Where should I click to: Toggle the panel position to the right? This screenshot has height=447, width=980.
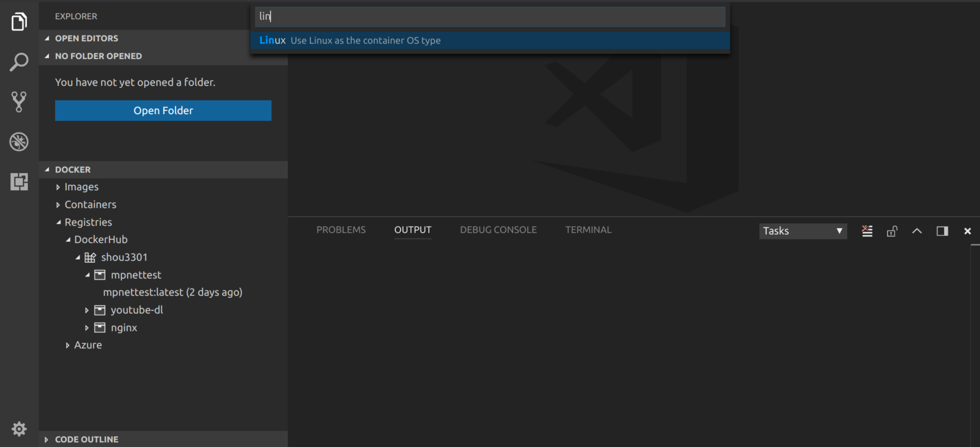point(942,231)
